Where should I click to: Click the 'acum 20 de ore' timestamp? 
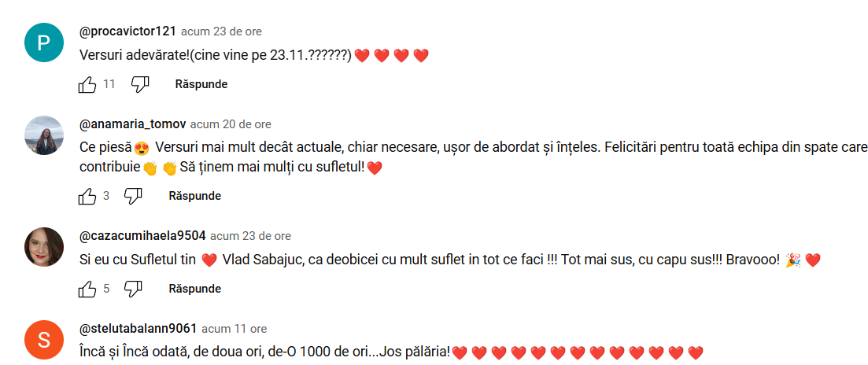tap(231, 124)
